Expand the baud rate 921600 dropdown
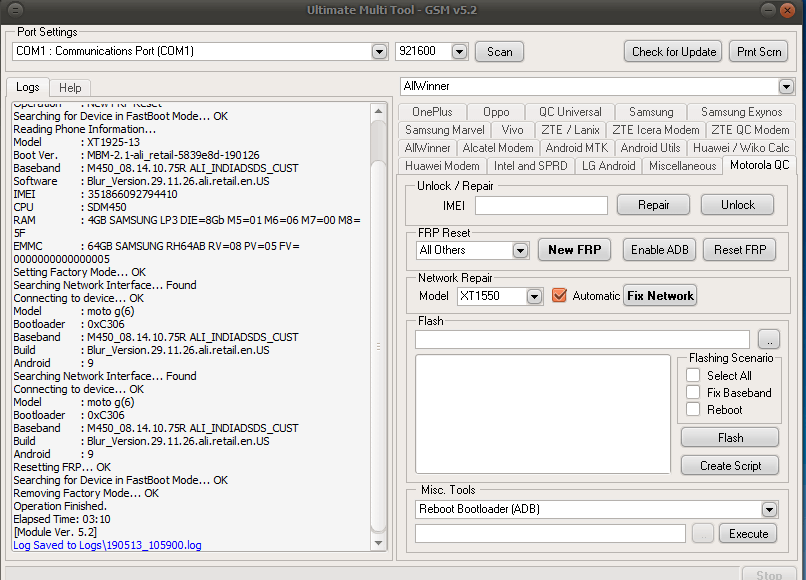The height and width of the screenshot is (580, 806). 460,51
